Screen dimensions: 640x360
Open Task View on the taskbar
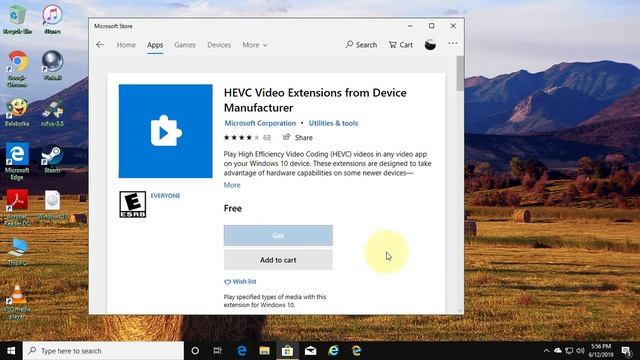pyautogui.click(x=218, y=351)
